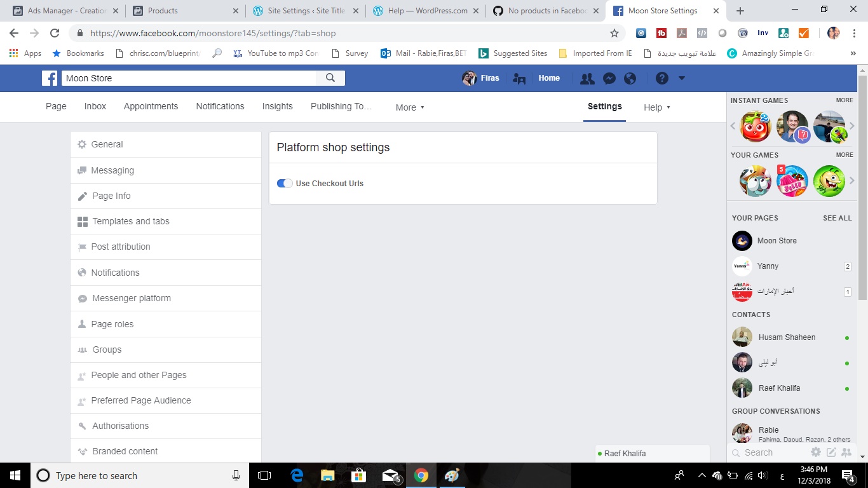Viewport: 868px width, 488px height.
Task: Open the Authorisations settings
Action: pyautogui.click(x=166, y=426)
